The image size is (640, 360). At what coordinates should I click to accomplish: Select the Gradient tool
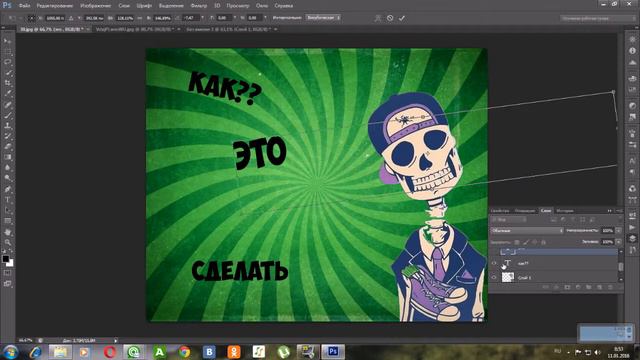pos(7,157)
